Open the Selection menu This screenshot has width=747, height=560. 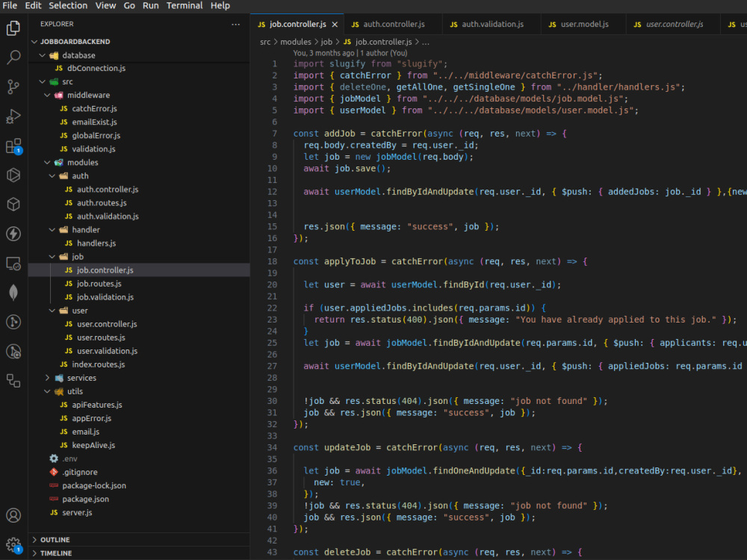click(68, 6)
